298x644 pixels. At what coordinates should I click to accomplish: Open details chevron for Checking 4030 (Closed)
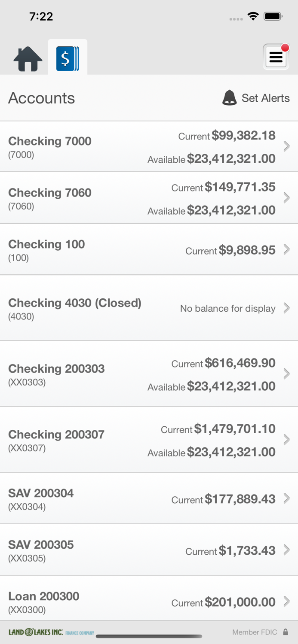pos(286,308)
